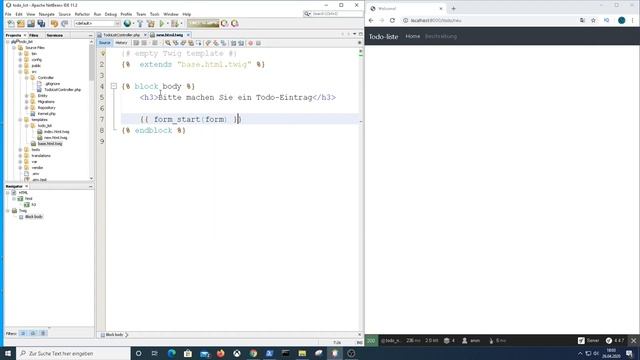
Task: Click the Microsoft Store icon in taskbar
Action: click(x=188, y=353)
